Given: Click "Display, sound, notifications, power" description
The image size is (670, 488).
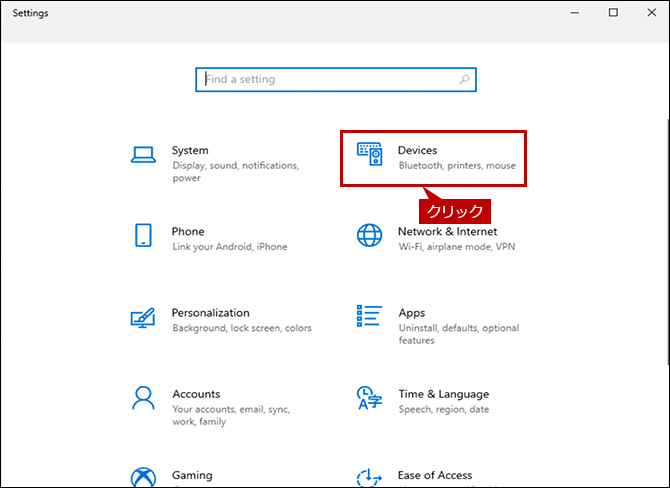Looking at the screenshot, I should coord(235,172).
